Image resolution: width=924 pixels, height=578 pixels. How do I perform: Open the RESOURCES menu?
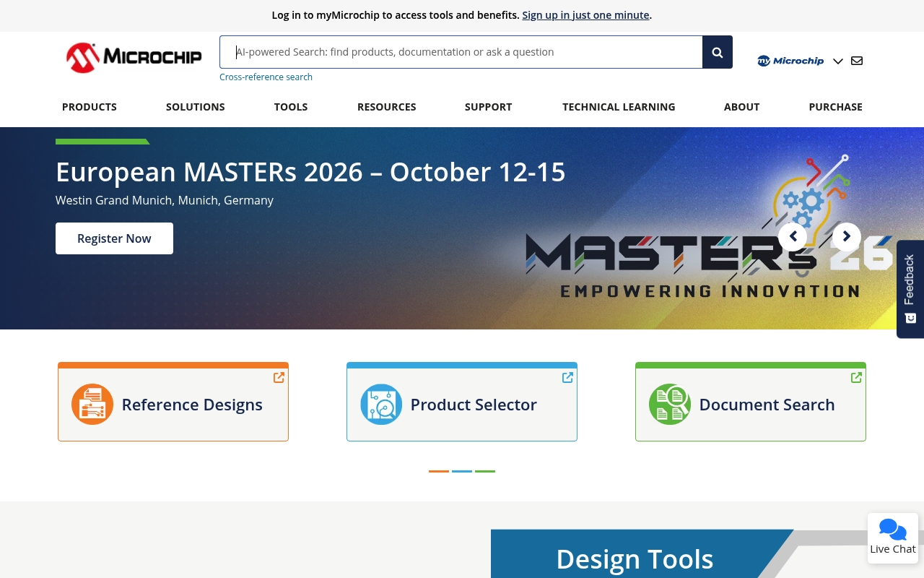click(387, 107)
